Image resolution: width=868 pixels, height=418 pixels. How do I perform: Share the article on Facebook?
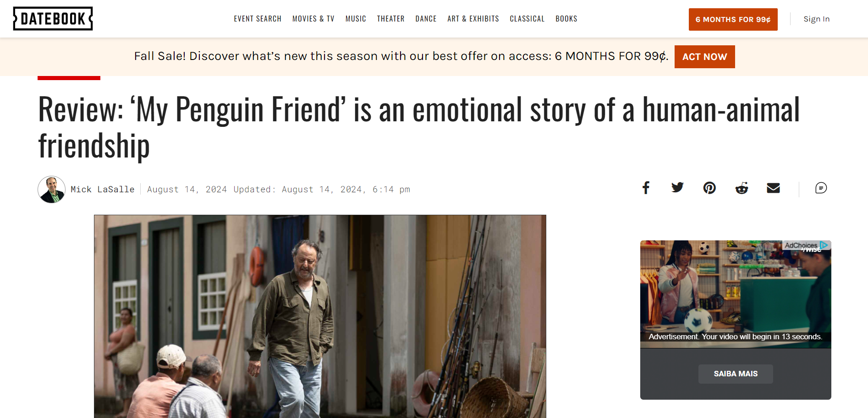point(646,188)
